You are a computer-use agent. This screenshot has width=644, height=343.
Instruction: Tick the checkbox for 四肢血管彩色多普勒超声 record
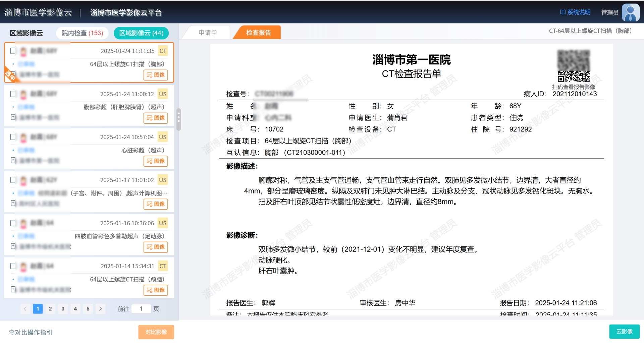13,223
